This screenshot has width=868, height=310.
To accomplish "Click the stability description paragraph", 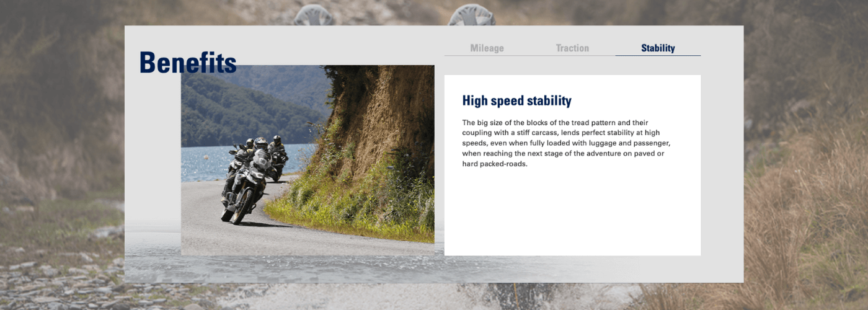I will [565, 143].
